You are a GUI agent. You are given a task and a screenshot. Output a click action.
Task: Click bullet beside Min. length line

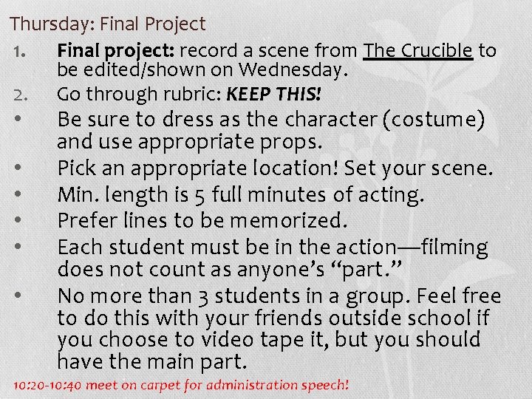[x=18, y=194]
